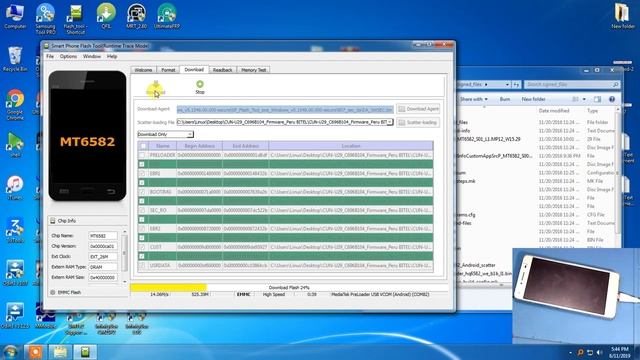The image size is (640, 360).
Task: Open the Explorer address bar dropdown arrow
Action: pos(507,84)
